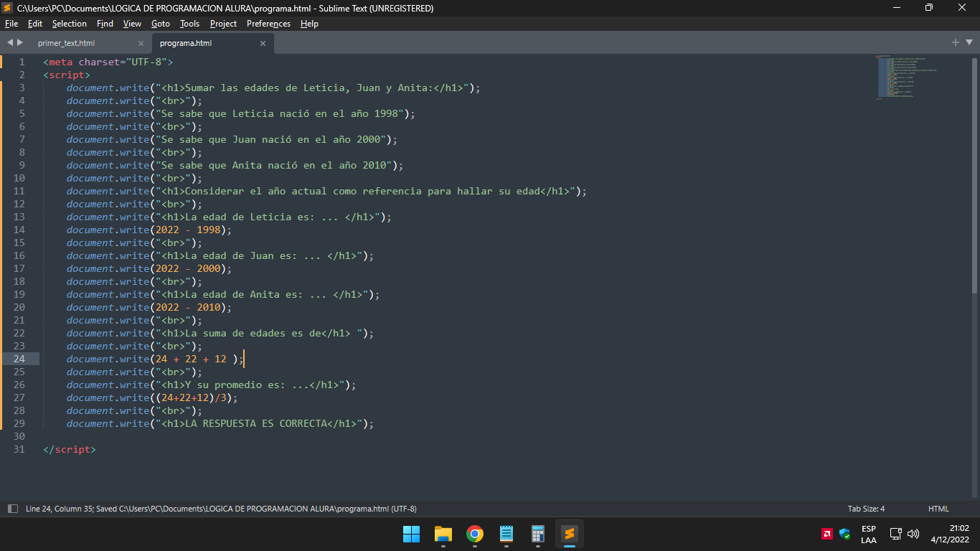Click the 'La edad de Juan es' line
Screen dimensions: 980x551
[220, 255]
